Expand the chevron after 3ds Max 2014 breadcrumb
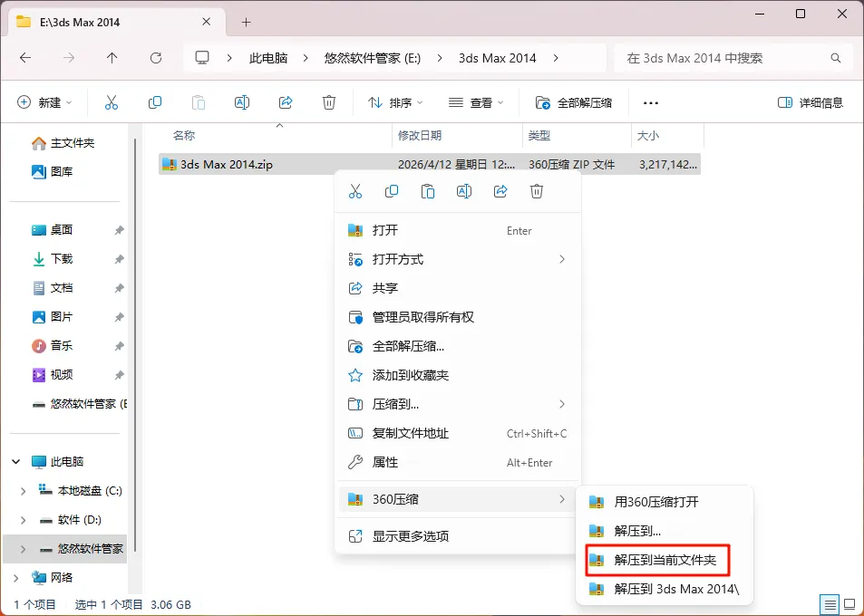 coord(556,58)
